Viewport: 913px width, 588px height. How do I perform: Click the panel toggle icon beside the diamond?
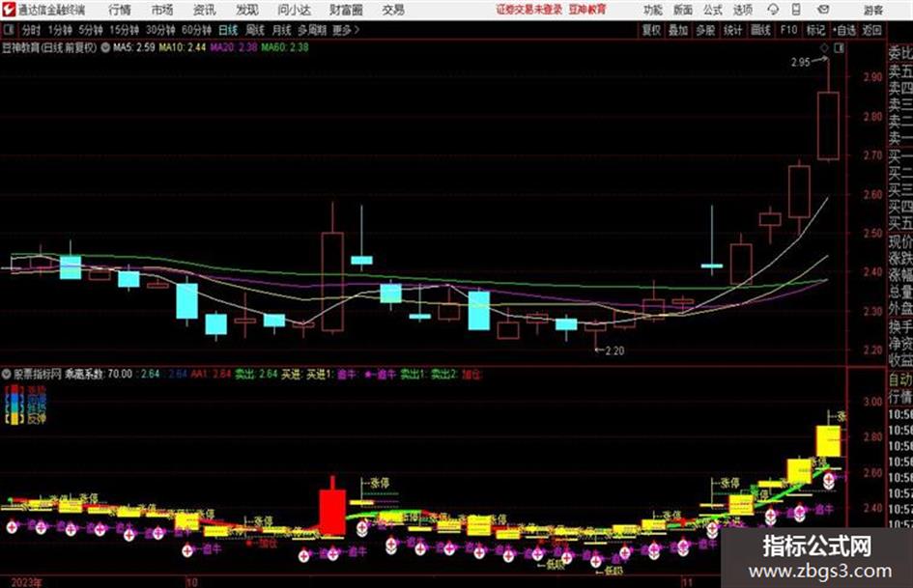(839, 48)
